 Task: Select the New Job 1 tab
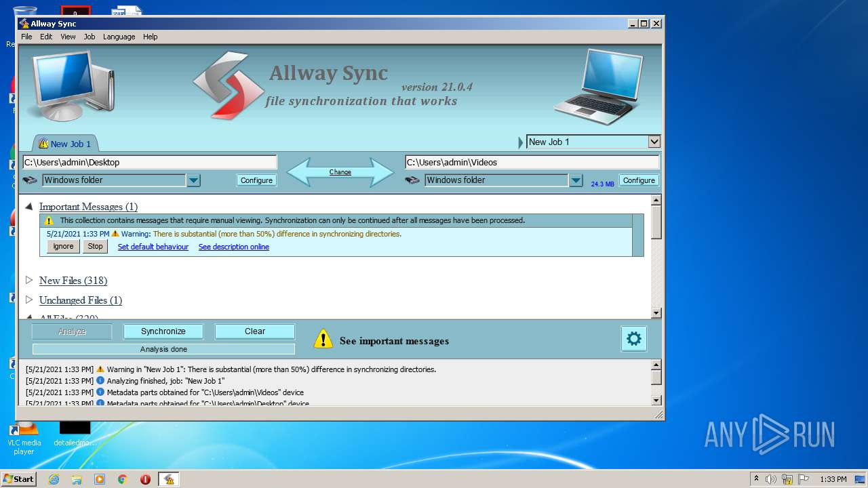(65, 144)
